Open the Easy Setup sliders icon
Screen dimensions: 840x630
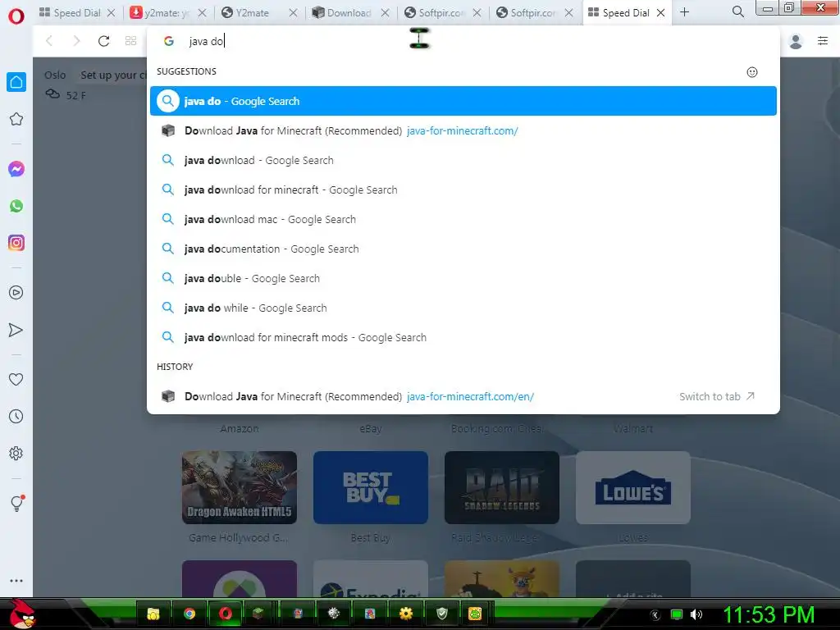click(x=823, y=41)
